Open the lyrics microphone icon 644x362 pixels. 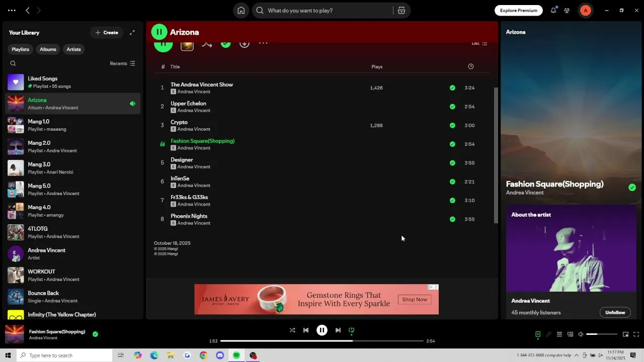coord(548,334)
